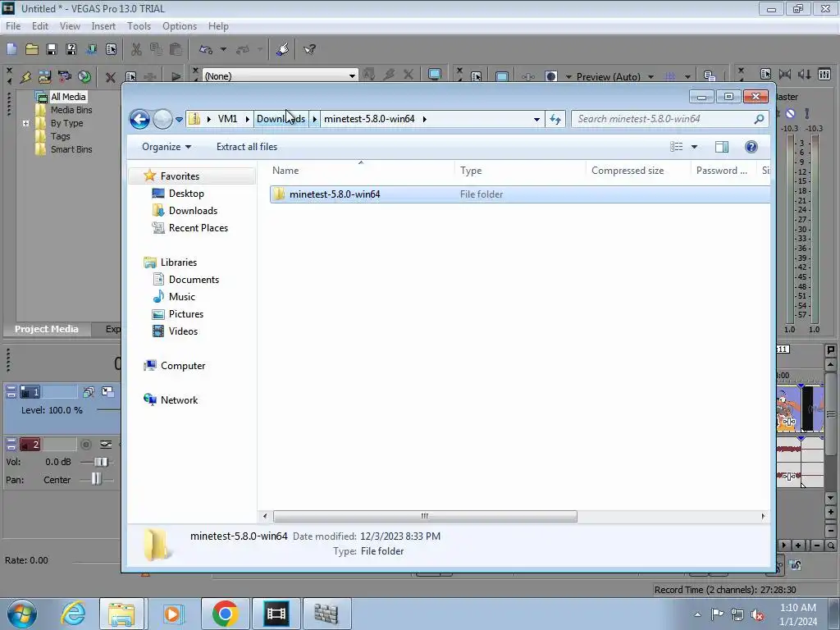Open project Properties icon in main toolbar
The height and width of the screenshot is (630, 840).
click(x=111, y=49)
